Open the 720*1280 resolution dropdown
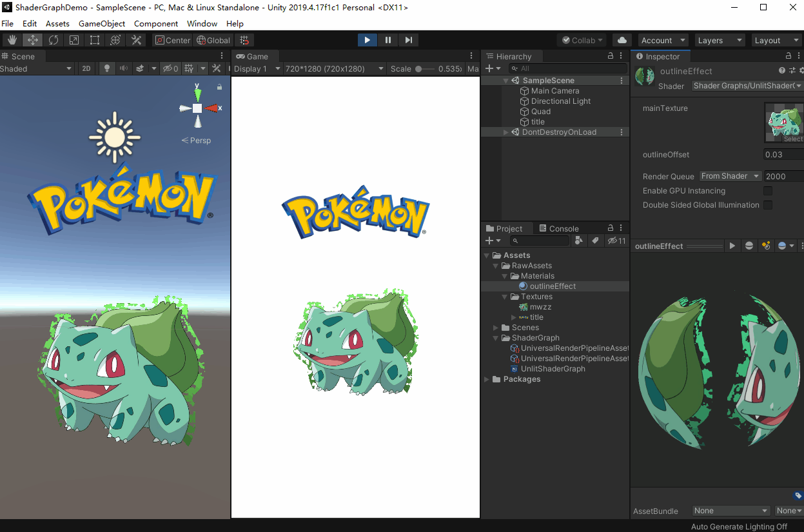Screen dimensions: 804x532 [335, 68]
